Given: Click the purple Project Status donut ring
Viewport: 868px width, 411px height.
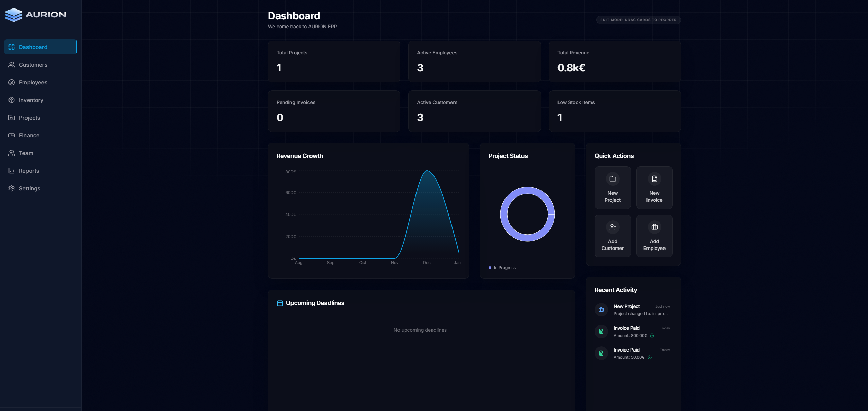Looking at the screenshot, I should [504, 214].
